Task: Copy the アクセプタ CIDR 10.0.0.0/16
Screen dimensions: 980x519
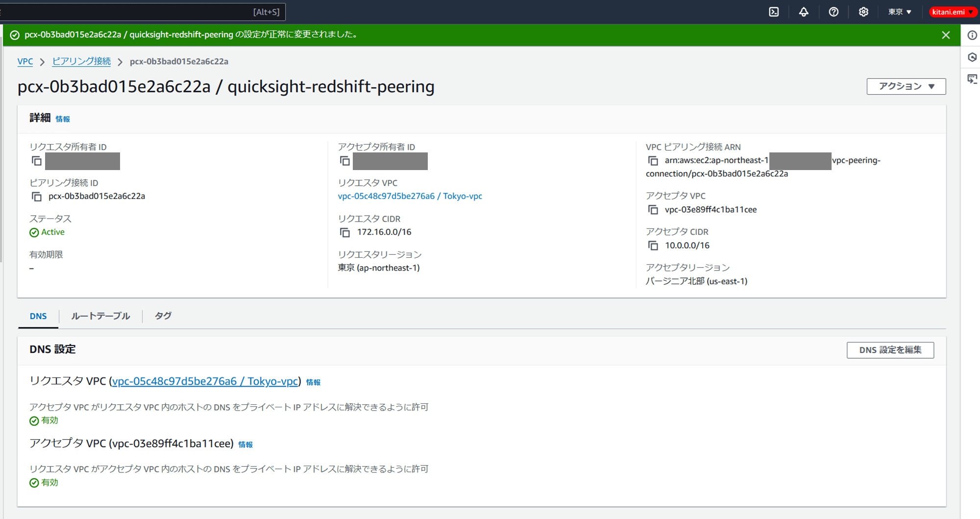Action: coord(653,246)
